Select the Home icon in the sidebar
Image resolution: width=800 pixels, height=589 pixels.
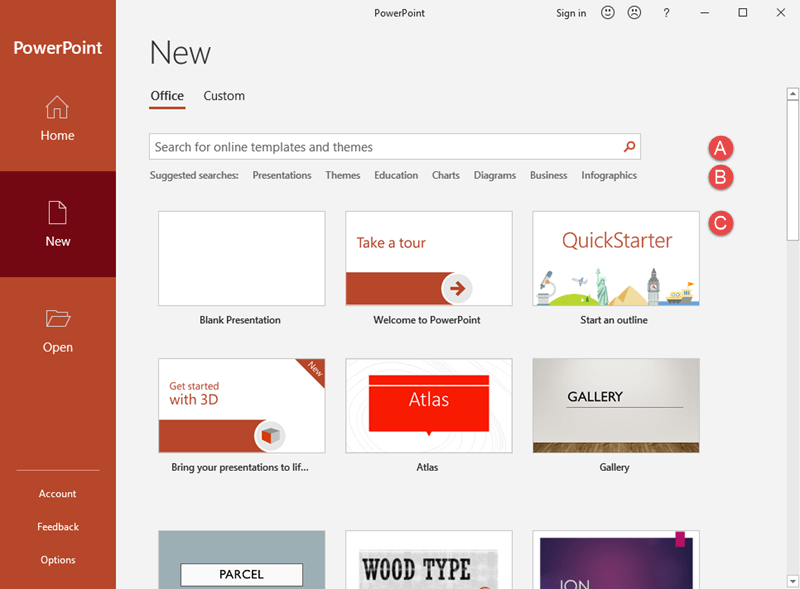57,107
